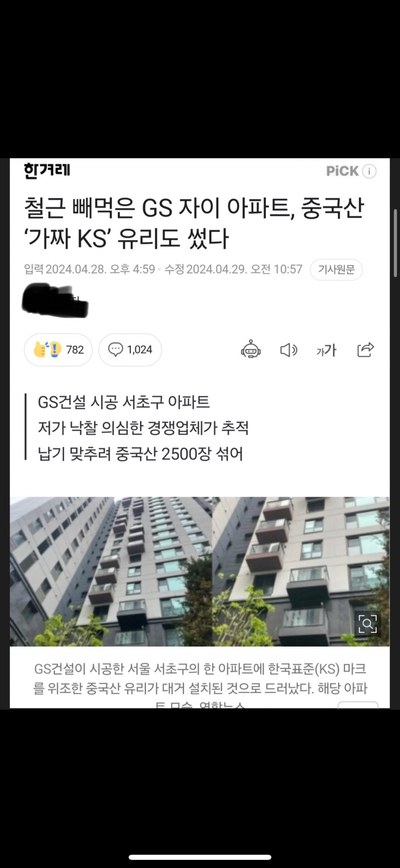Click the page scrollbar on the right
The height and width of the screenshot is (868, 400).
coord(395,243)
